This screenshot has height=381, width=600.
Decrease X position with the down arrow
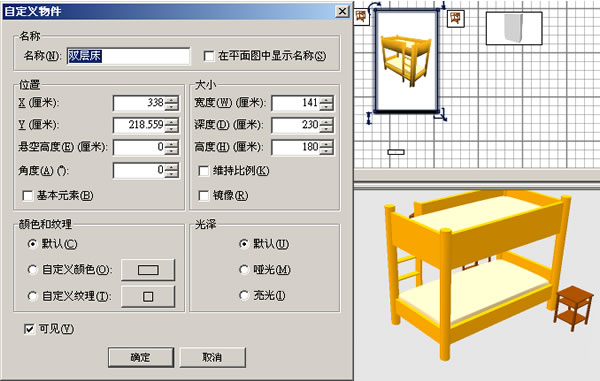click(x=171, y=107)
